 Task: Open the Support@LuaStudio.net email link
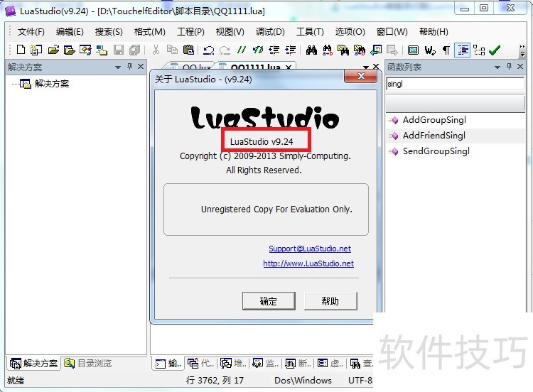[310, 249]
